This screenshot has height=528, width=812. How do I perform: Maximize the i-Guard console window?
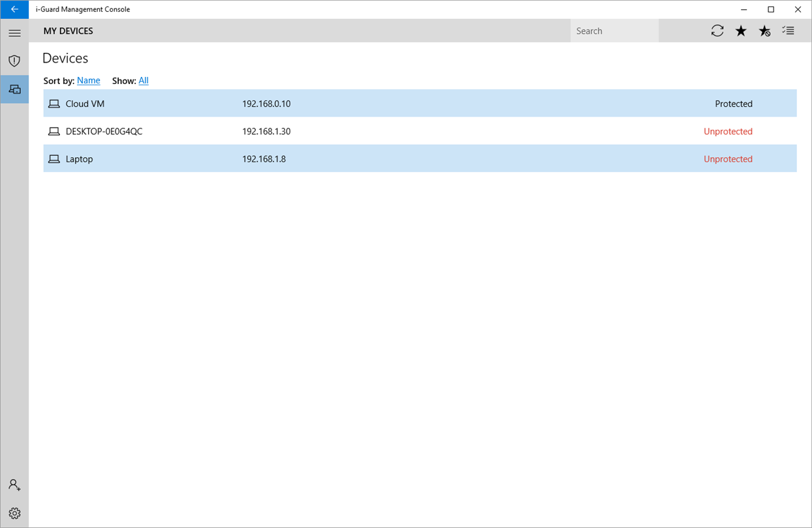(771, 9)
